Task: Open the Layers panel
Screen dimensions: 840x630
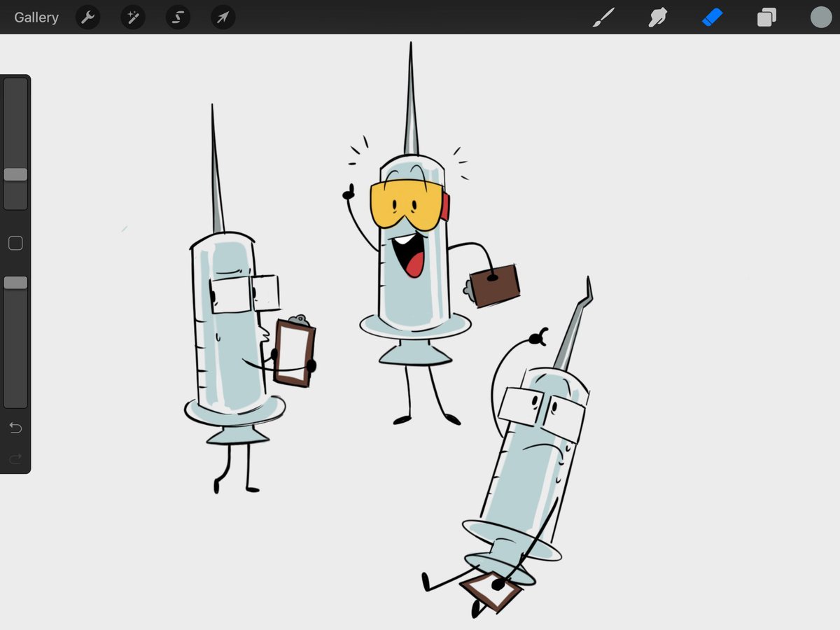Action: (766, 17)
